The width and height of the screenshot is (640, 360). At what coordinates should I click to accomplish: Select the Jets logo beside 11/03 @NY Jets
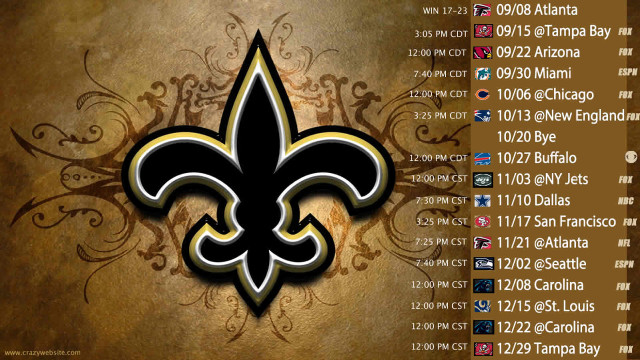pyautogui.click(x=482, y=180)
